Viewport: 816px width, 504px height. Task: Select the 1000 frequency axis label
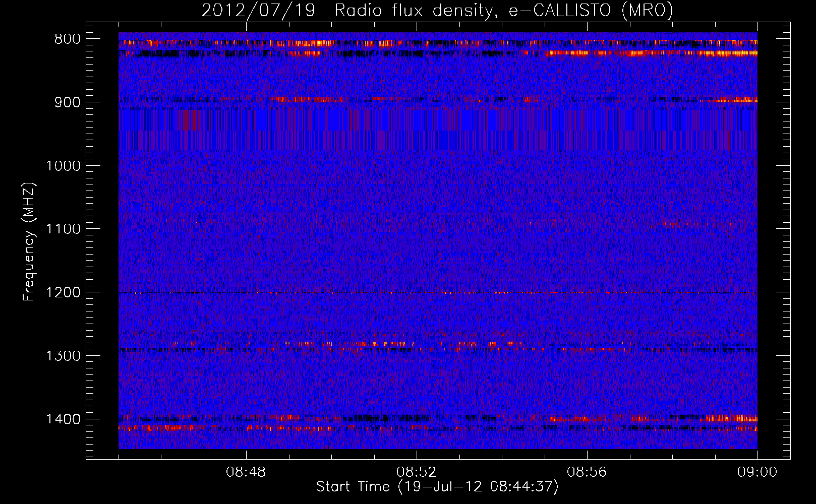[x=63, y=166]
